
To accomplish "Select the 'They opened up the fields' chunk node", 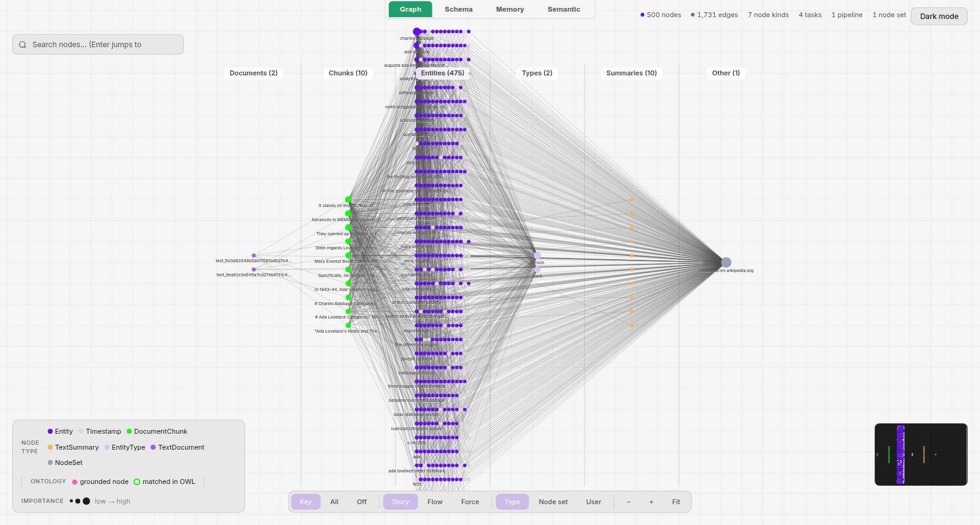I will (349, 227).
